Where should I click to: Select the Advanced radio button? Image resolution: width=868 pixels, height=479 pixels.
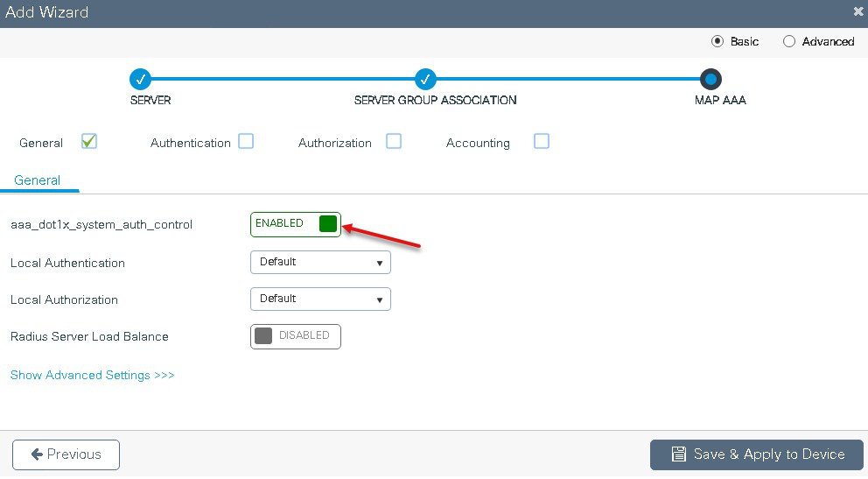click(789, 41)
